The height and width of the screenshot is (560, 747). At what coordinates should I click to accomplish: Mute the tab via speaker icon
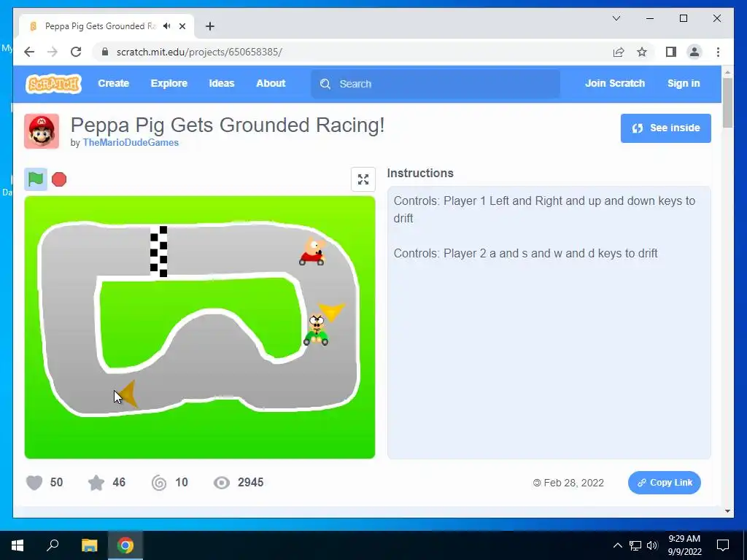[x=166, y=26]
